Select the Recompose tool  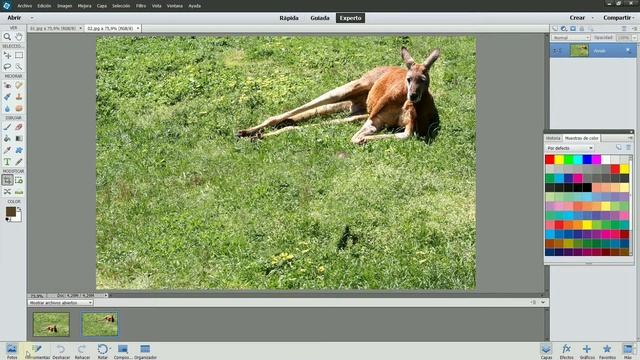(x=19, y=180)
